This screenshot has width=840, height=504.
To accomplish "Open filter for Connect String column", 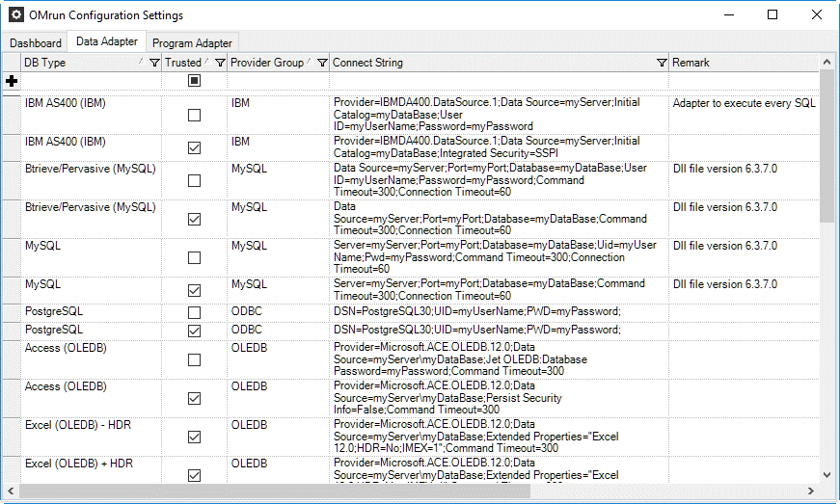I will pos(662,63).
